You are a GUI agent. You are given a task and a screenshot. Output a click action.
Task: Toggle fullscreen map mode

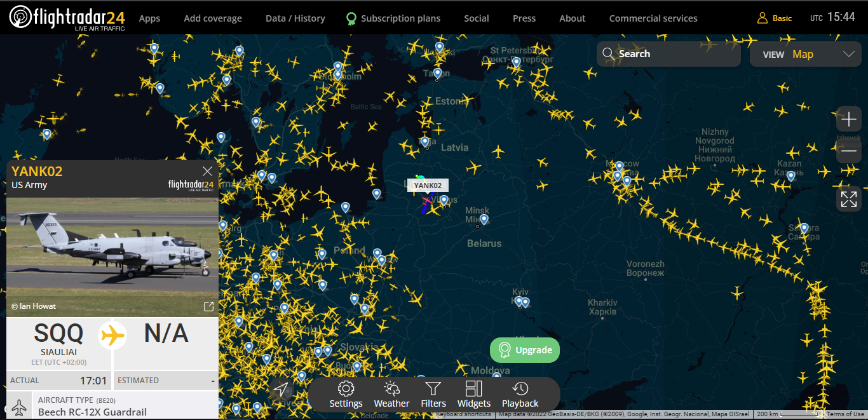pyautogui.click(x=849, y=199)
